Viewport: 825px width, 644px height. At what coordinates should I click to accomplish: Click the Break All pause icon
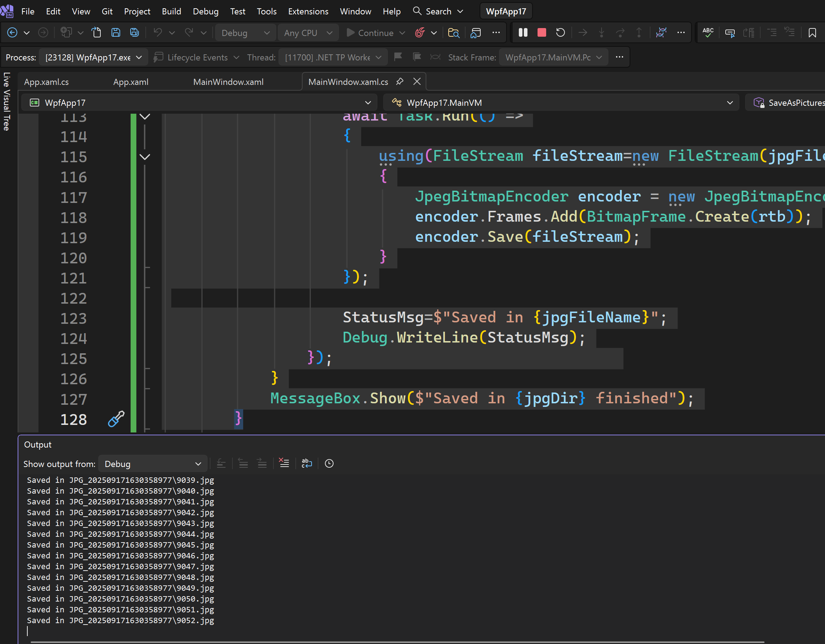point(523,33)
